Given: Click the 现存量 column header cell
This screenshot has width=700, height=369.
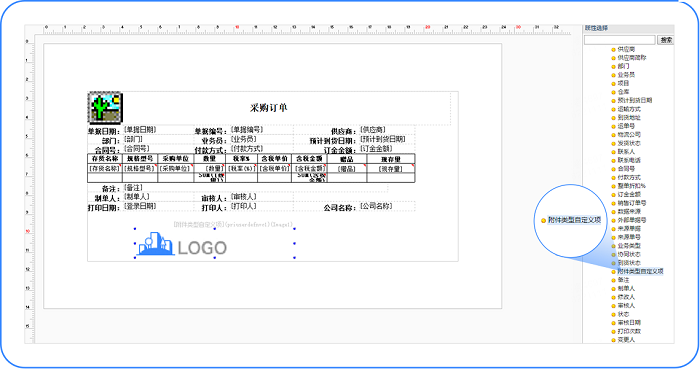Looking at the screenshot, I should click(x=391, y=159).
